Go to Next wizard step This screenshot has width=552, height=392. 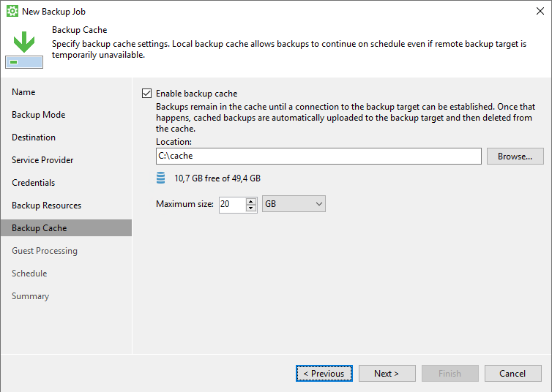pyautogui.click(x=387, y=374)
